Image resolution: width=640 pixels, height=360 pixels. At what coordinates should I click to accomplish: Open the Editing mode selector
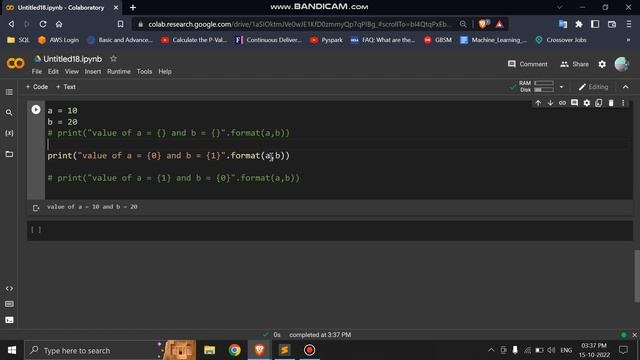click(x=593, y=87)
